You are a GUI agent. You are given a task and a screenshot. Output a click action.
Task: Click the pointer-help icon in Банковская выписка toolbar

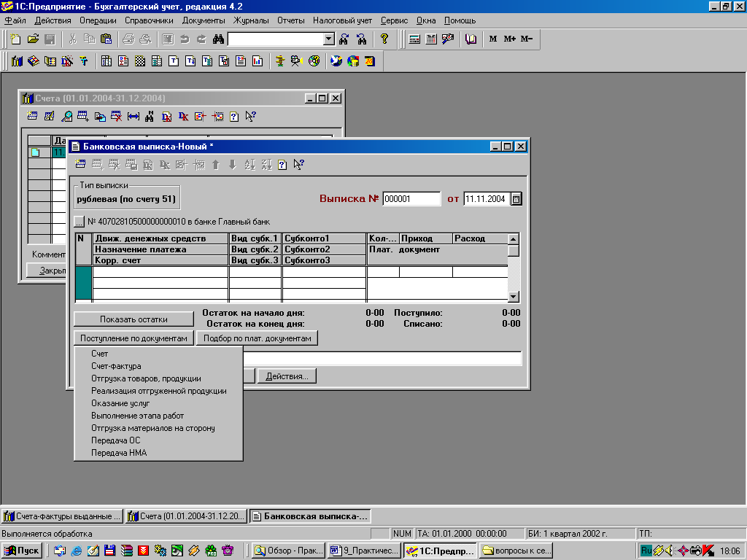click(298, 165)
